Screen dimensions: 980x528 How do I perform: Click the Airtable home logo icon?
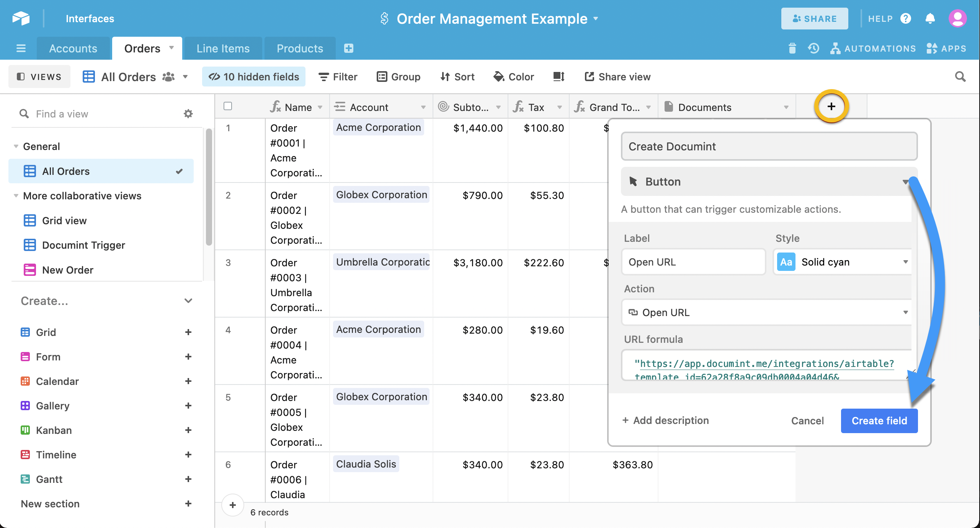pyautogui.click(x=21, y=18)
